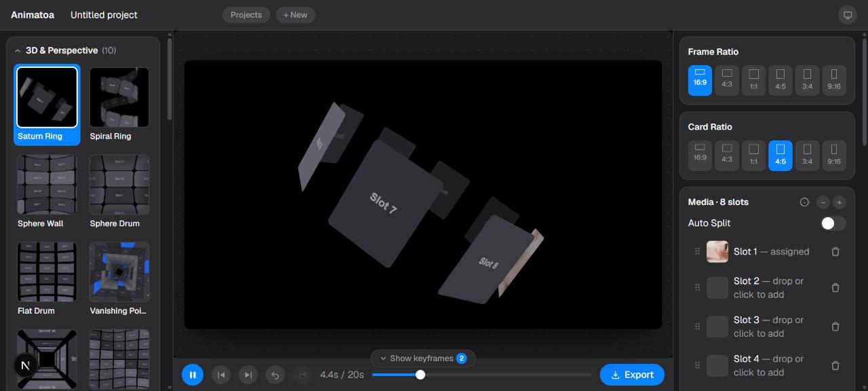The width and height of the screenshot is (868, 391).
Task: Delete Slot 2 with trash icon
Action: [x=835, y=288]
